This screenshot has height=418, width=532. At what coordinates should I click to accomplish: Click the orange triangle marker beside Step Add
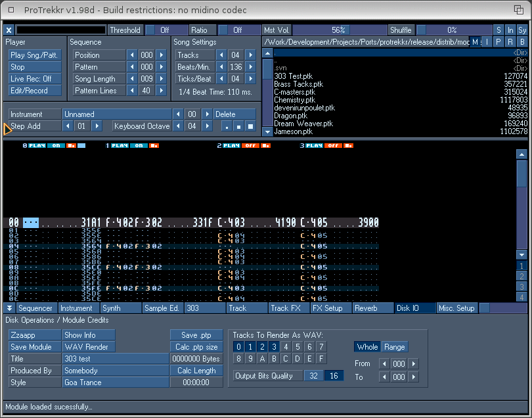pos(7,129)
